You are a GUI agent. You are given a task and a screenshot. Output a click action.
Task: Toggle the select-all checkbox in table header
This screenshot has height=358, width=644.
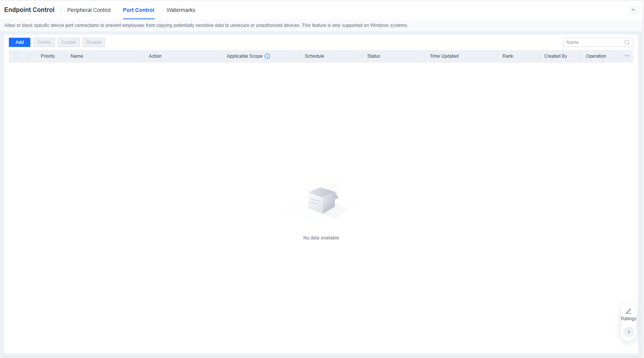(x=17, y=56)
